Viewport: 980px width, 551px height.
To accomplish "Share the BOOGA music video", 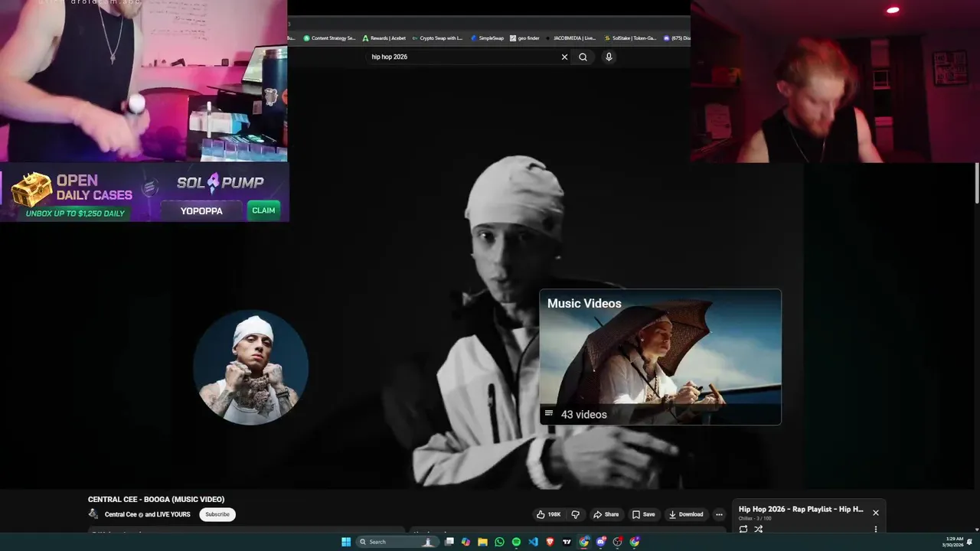I will 606,514.
